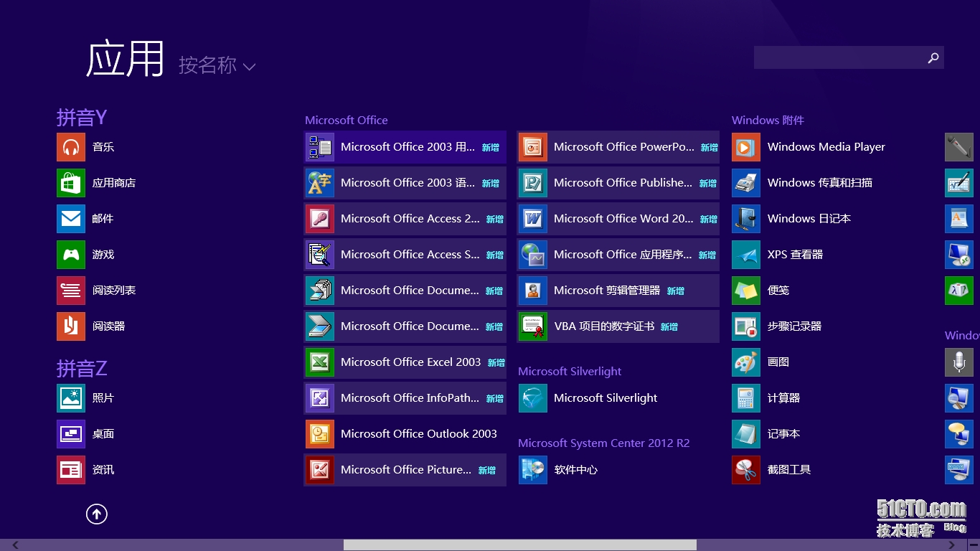This screenshot has height=551, width=980.
Task: Open Microsoft Office 2003 语... language settings
Action: point(405,183)
